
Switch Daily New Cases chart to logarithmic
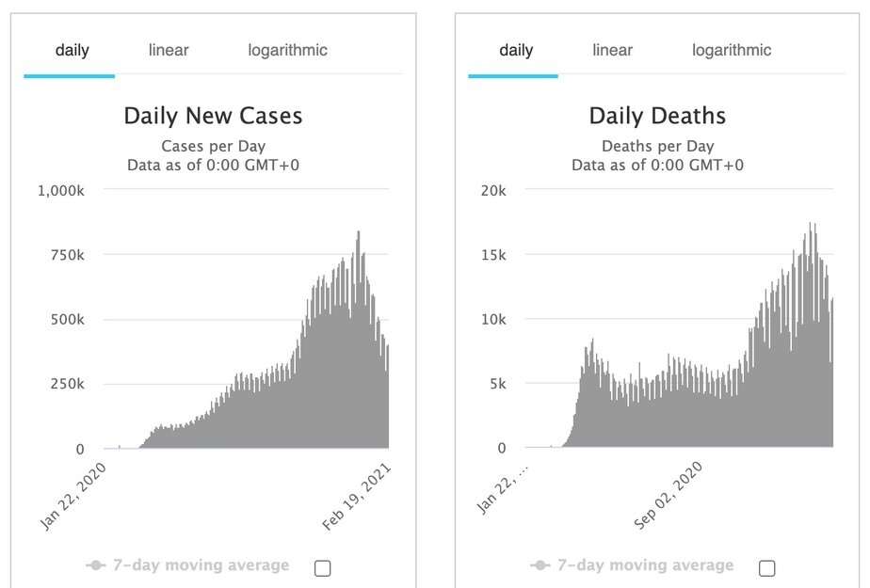(x=288, y=50)
